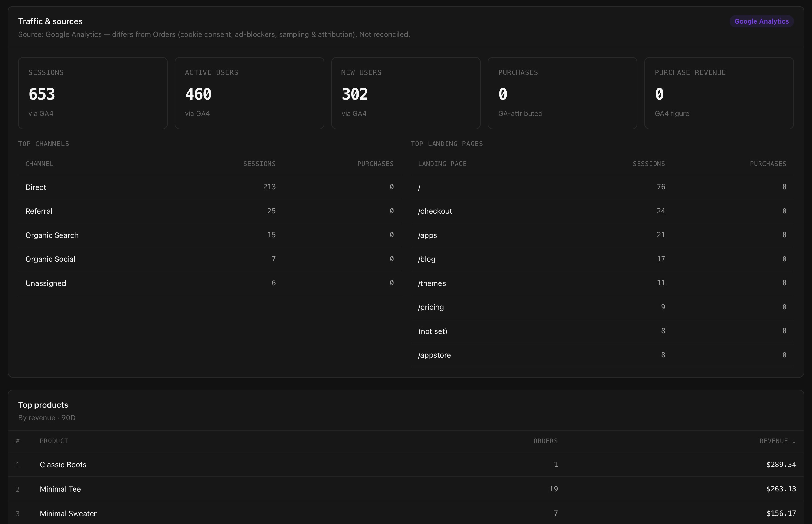Click the Classic Boots product row
The image size is (812, 524).
406,465
